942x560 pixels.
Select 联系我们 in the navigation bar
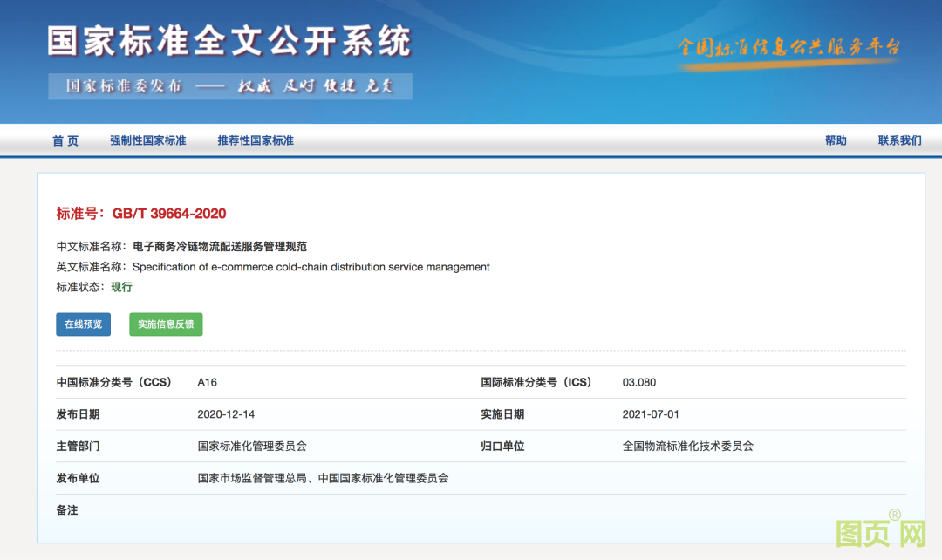pos(899,140)
